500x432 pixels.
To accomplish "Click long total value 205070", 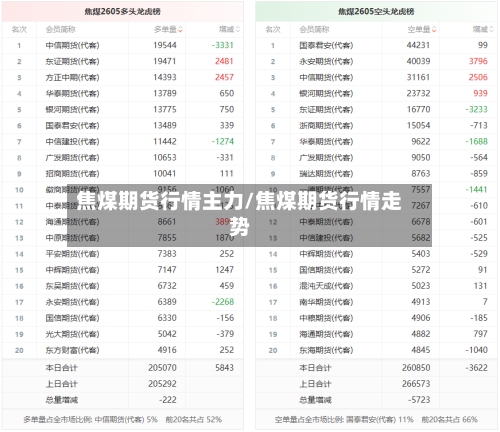I will 162,368.
